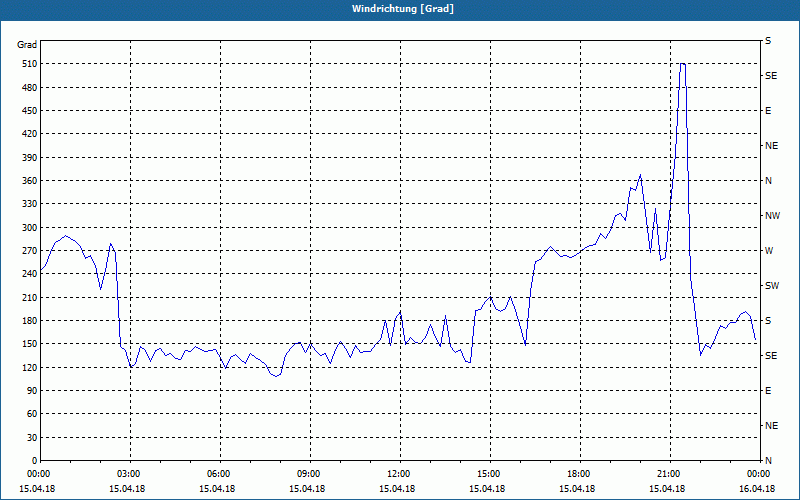The image size is (800, 500).
Task: Click the 90 degree axis label
Action: point(32,391)
